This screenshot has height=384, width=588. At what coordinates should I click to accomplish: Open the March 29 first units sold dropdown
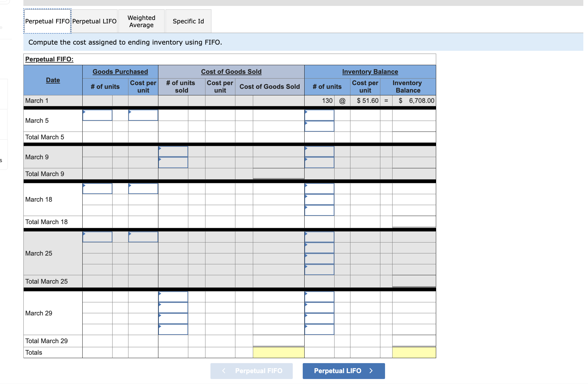click(173, 296)
